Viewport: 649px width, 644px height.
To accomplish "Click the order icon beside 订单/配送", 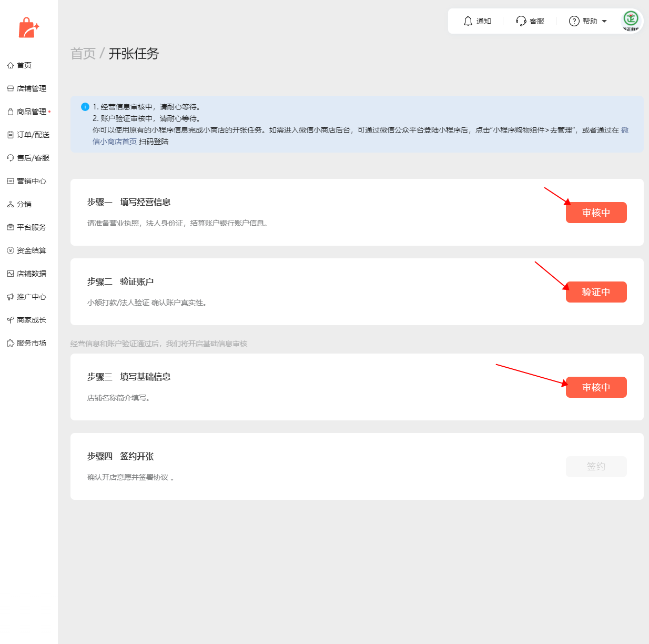I will (x=11, y=135).
